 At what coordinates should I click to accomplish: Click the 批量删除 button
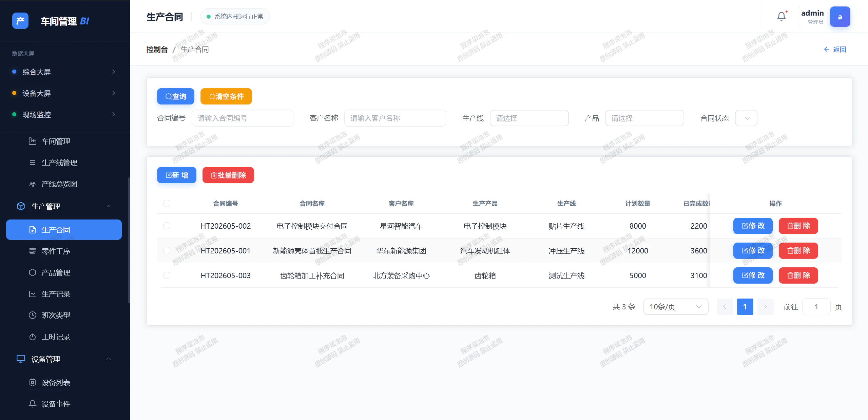pos(228,175)
